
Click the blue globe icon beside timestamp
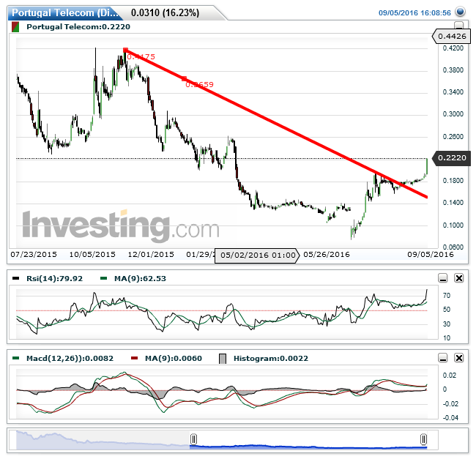tap(461, 12)
